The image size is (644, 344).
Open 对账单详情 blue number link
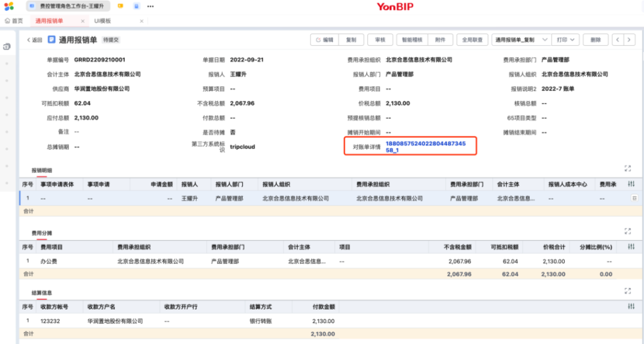coord(426,147)
